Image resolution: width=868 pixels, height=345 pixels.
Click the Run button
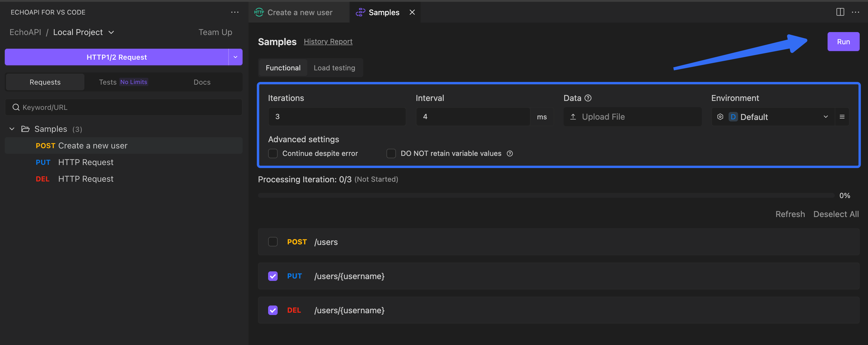click(843, 42)
